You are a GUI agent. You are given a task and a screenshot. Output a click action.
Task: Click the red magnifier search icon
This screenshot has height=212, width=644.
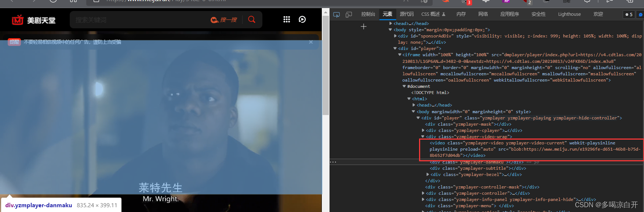(x=252, y=19)
